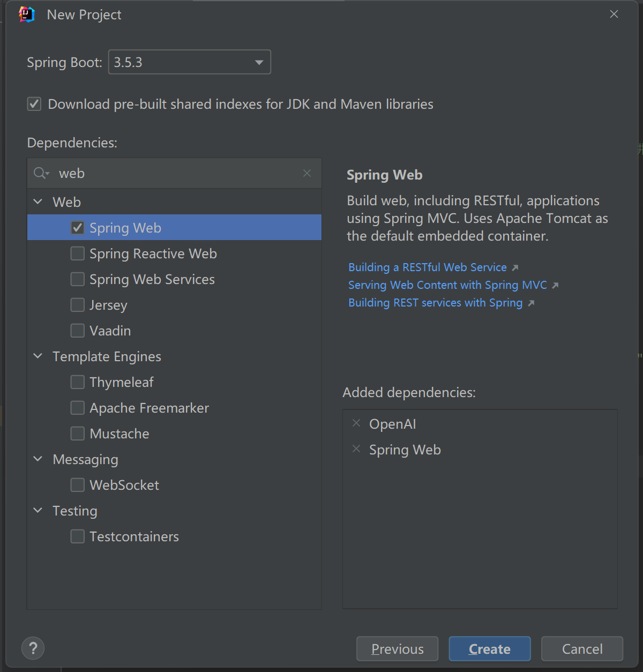643x672 pixels.
Task: Open the help question mark button
Action: (x=33, y=648)
